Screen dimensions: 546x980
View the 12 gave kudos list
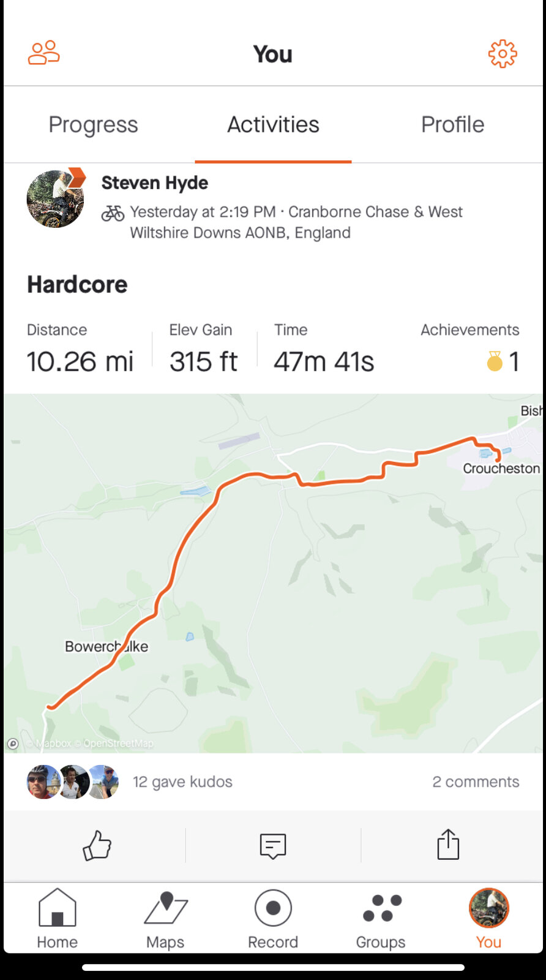[x=182, y=782]
